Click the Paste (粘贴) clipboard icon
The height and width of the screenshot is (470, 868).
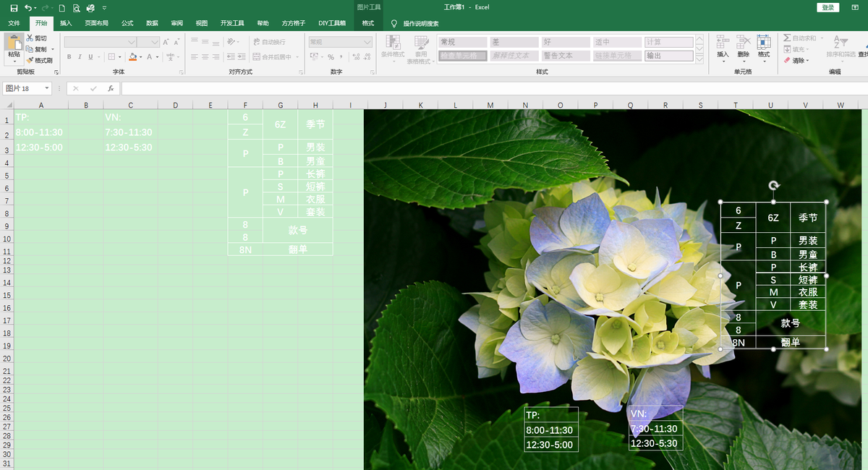click(x=14, y=41)
